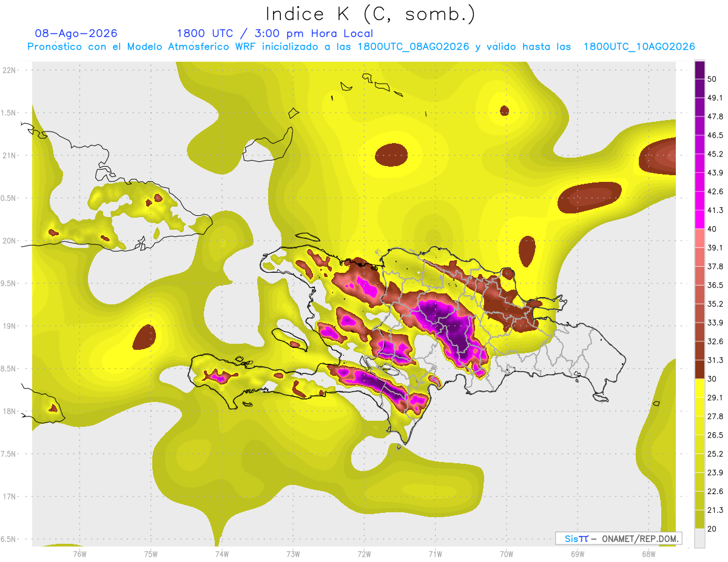Pick the magenta swatch between 40 and 41.3

[x=699, y=219]
